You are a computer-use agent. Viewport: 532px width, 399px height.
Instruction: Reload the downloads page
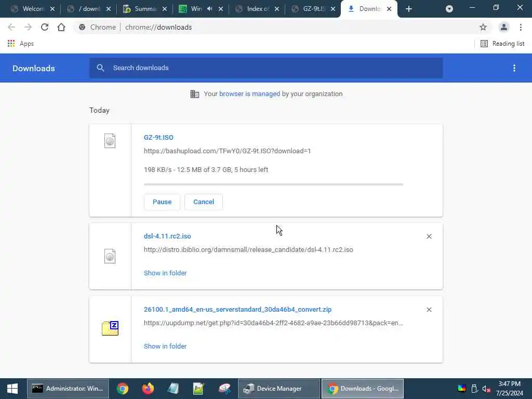(45, 27)
